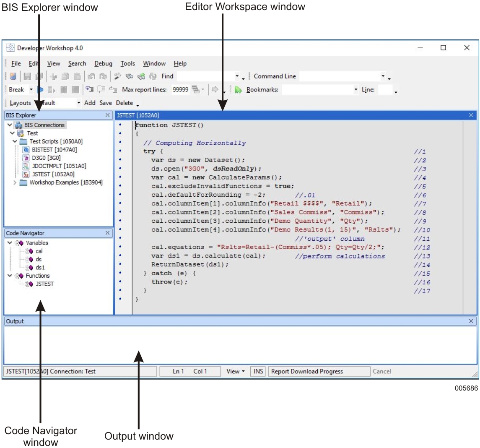480x448 pixels.
Task: Collapse the Test Scripts [1050A0] folder
Action: 15,141
